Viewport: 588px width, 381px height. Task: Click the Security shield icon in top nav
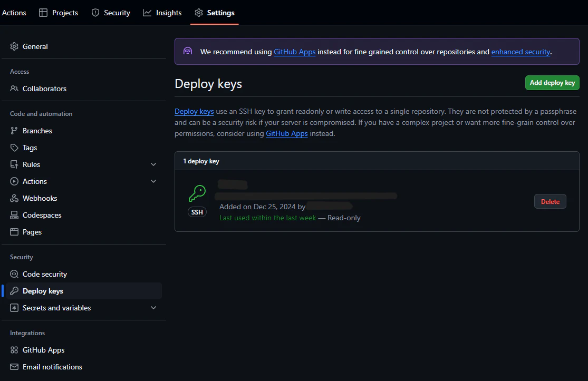[95, 13]
